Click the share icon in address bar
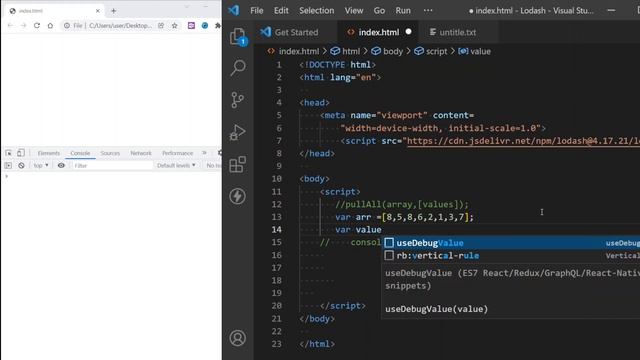This screenshot has width=640, height=360. [x=161, y=25]
